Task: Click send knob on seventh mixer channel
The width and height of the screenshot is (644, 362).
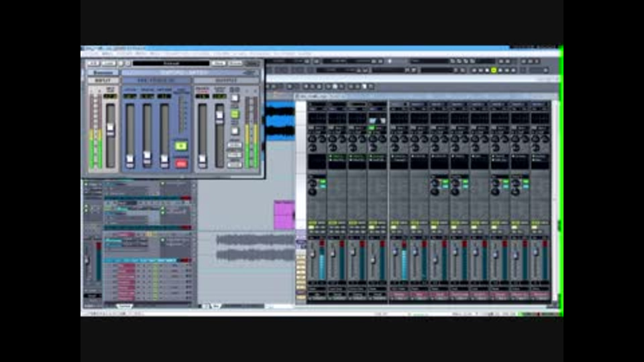Action: pyautogui.click(x=435, y=183)
